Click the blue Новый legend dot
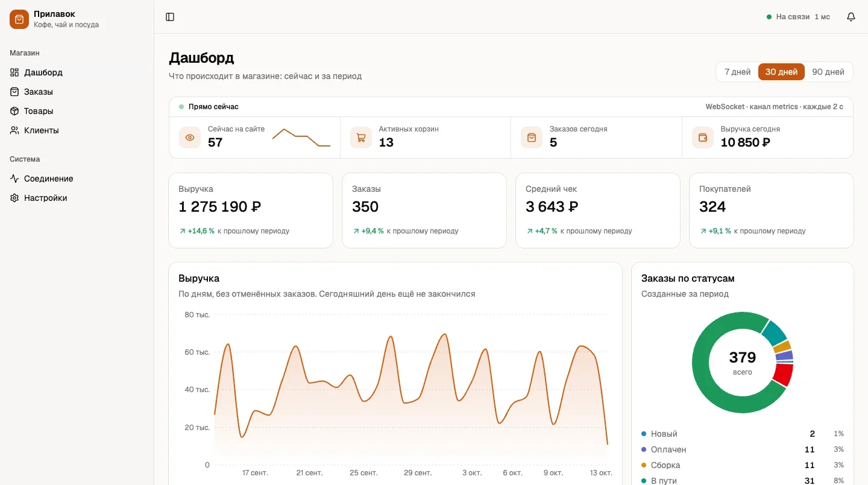 pos(644,434)
